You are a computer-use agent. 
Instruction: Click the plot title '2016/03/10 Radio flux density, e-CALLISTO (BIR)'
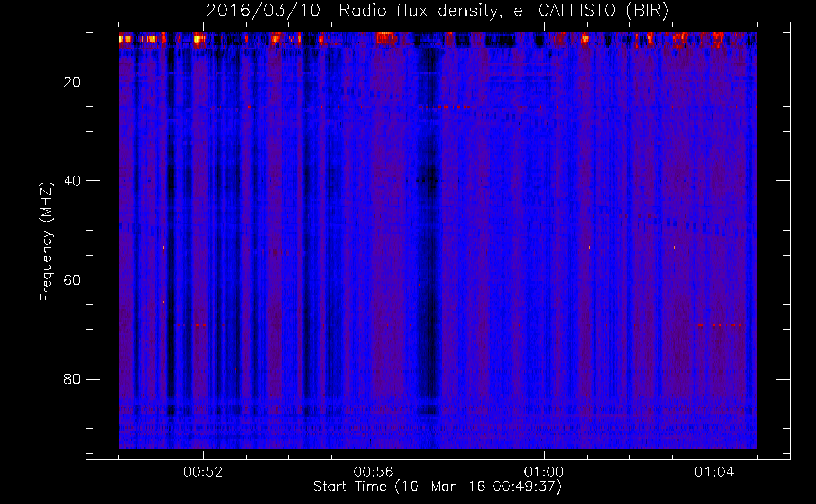click(x=437, y=11)
